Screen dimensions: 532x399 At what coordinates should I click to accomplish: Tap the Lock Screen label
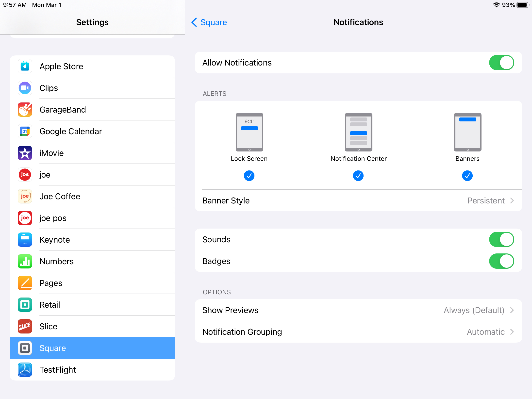(x=249, y=159)
